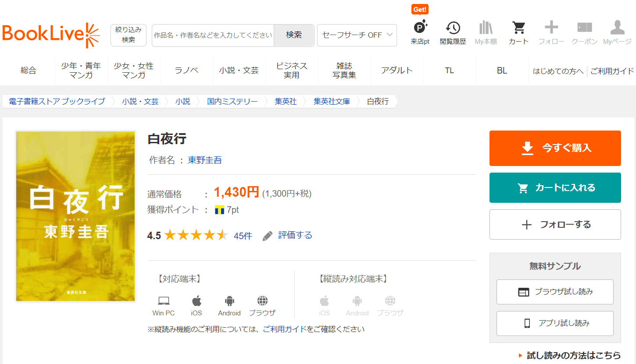Open the Myページ user icon

(617, 28)
